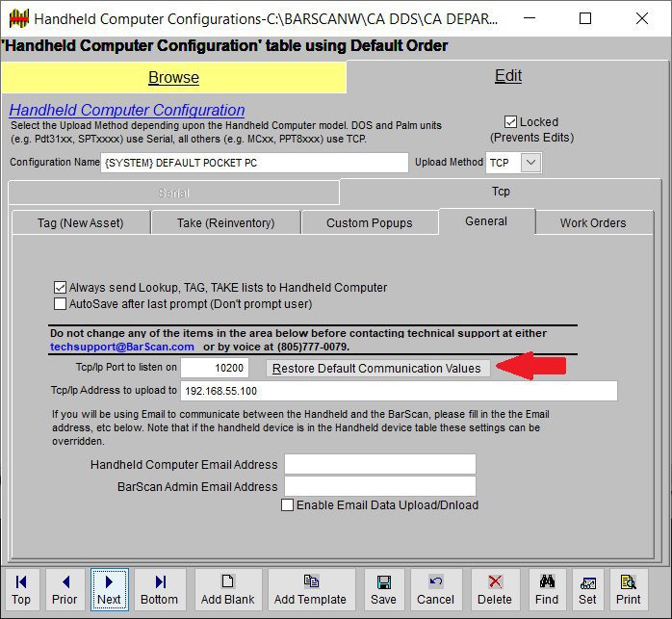Delete the current record
672x619 pixels.
click(495, 589)
